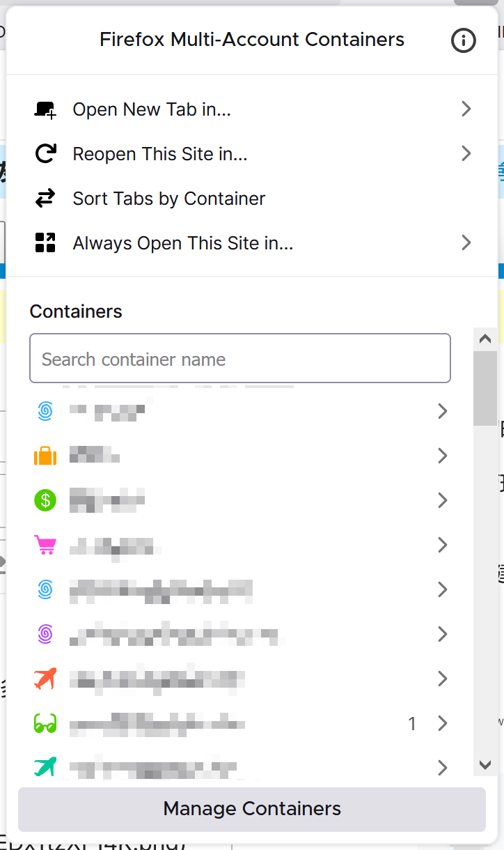Expand chevron beside pink cart container

(x=442, y=545)
